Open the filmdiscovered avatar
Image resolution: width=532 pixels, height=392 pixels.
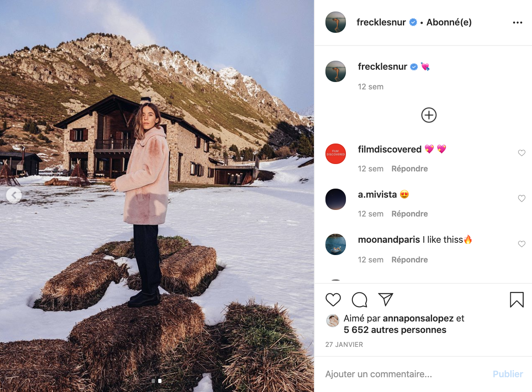point(336,154)
